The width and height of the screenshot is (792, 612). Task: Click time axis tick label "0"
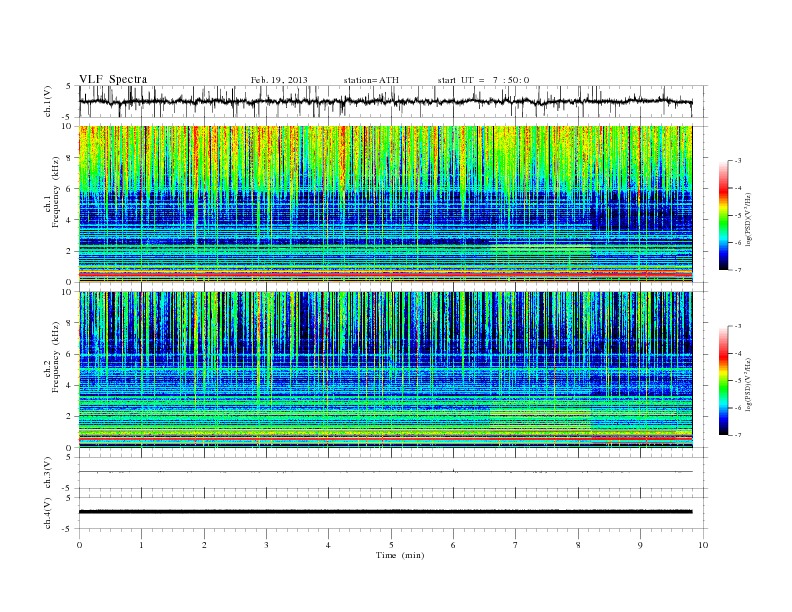click(x=79, y=545)
